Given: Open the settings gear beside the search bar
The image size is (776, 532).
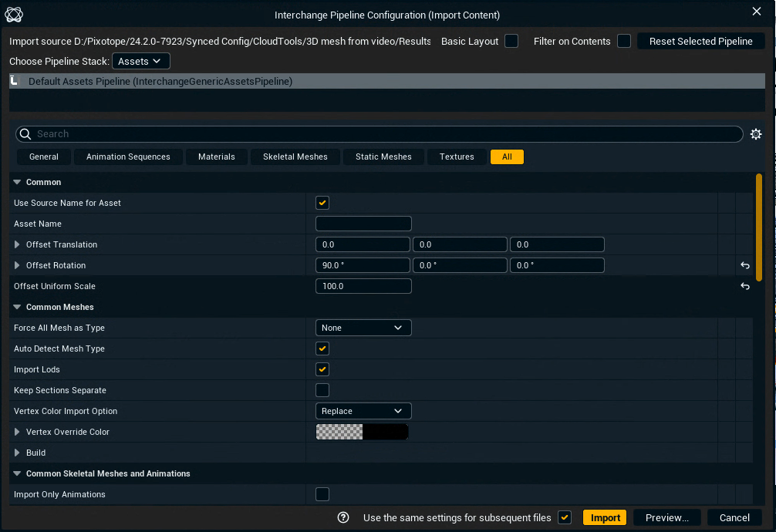Looking at the screenshot, I should [756, 134].
